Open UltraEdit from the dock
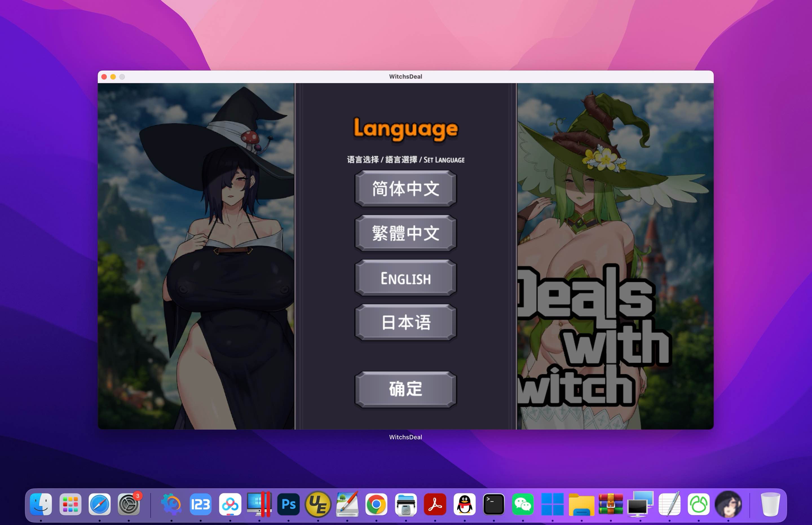 click(x=318, y=504)
